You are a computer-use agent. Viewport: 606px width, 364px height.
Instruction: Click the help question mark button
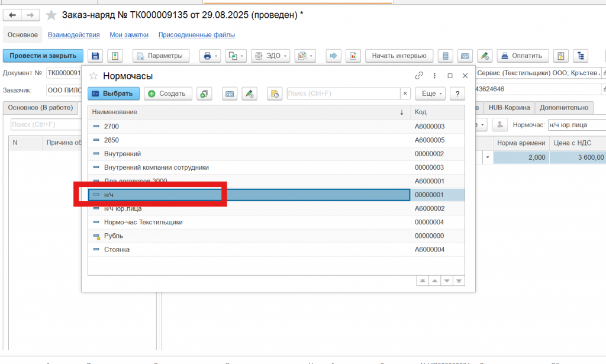[x=457, y=94]
